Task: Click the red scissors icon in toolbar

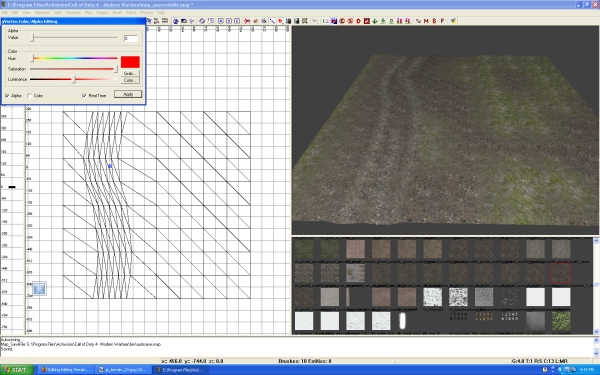Action: [x=247, y=21]
